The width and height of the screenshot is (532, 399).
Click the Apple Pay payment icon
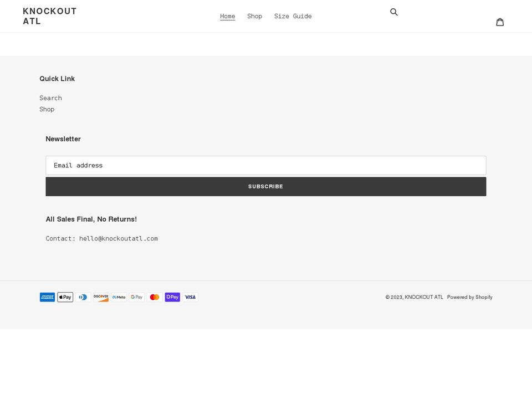pos(65,297)
